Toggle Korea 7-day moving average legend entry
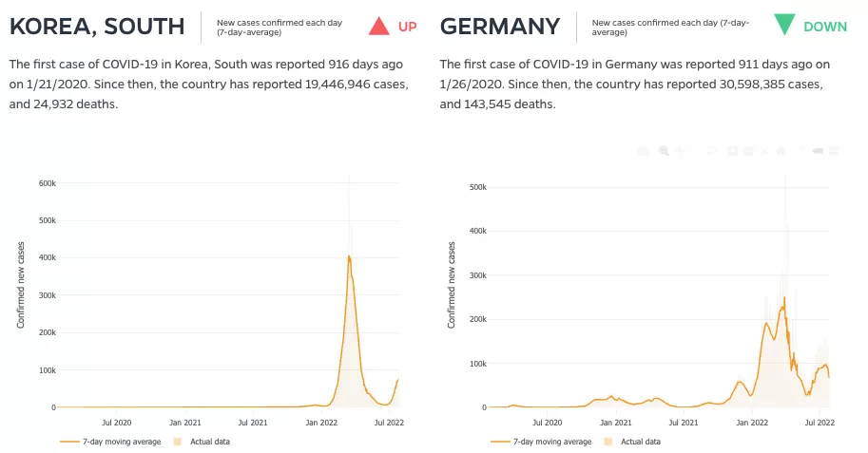The image size is (868, 453). [x=110, y=442]
